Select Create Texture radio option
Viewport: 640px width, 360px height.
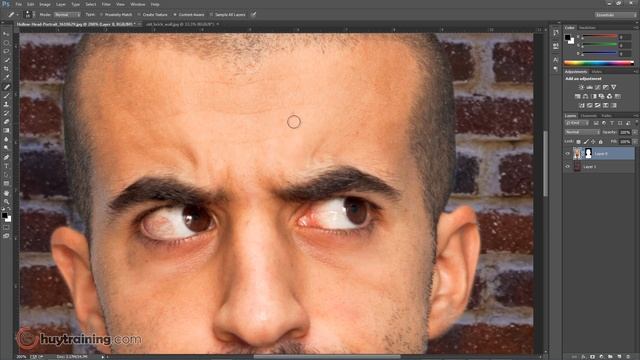pyautogui.click(x=152, y=15)
